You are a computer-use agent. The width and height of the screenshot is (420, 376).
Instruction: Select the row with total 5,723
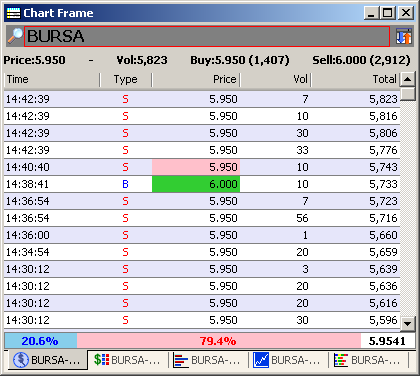[x=202, y=201]
